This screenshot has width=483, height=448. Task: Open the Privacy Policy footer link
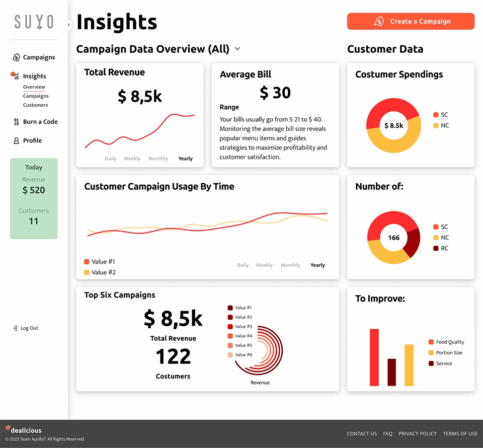(418, 434)
